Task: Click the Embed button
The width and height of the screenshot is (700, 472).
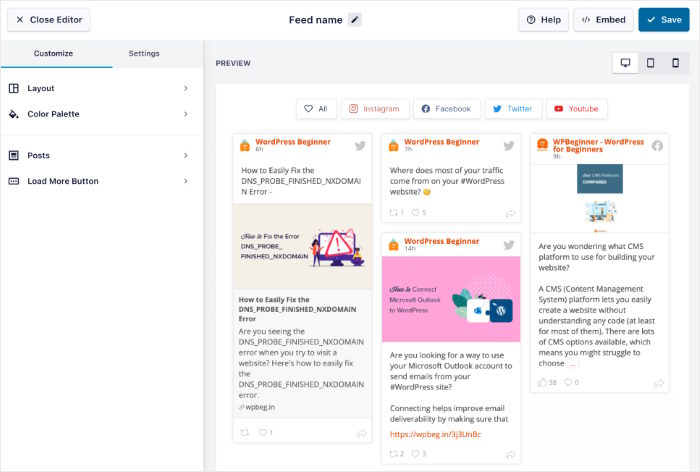Action: click(603, 20)
